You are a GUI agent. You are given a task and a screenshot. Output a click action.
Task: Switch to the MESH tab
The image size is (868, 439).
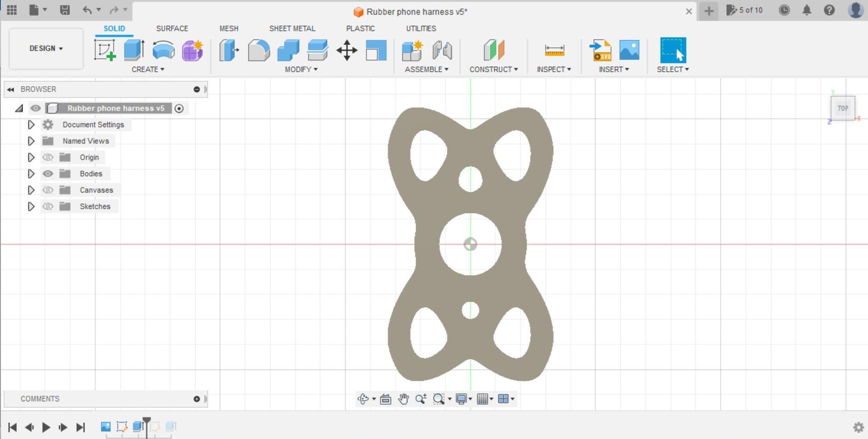coord(229,28)
